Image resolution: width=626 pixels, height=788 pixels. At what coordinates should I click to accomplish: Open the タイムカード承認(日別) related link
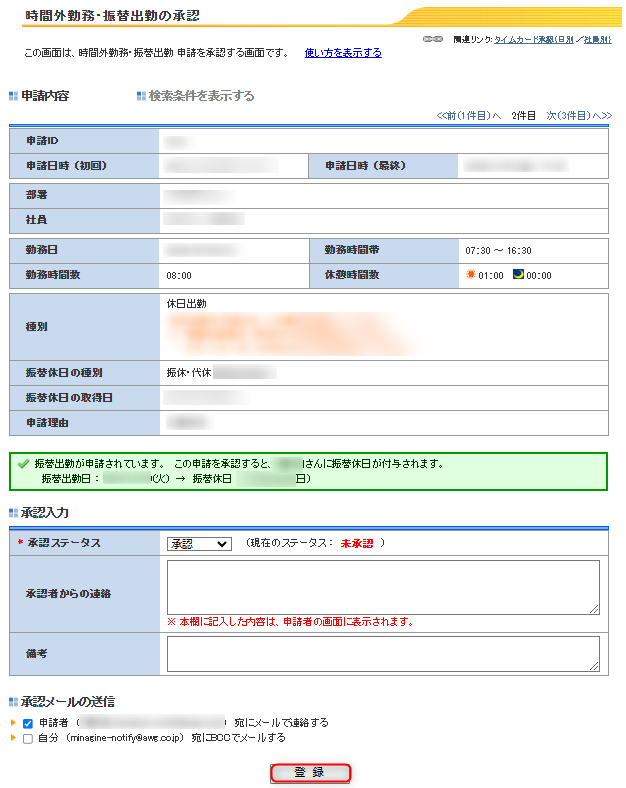534,39
